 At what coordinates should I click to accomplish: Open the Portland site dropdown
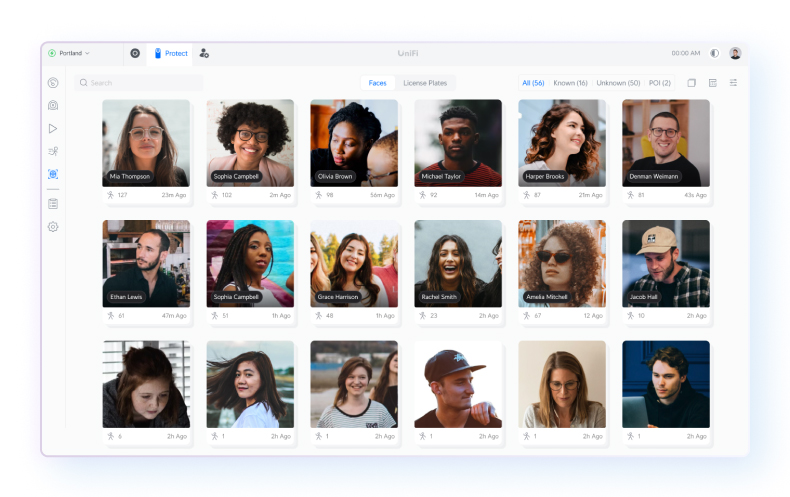69,53
